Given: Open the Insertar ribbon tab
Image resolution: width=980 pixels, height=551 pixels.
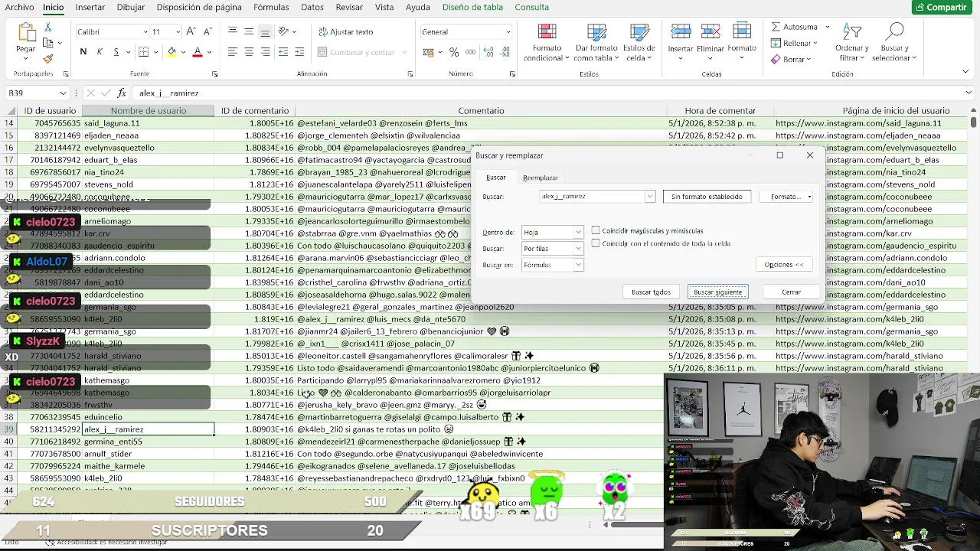Looking at the screenshot, I should pyautogui.click(x=90, y=7).
